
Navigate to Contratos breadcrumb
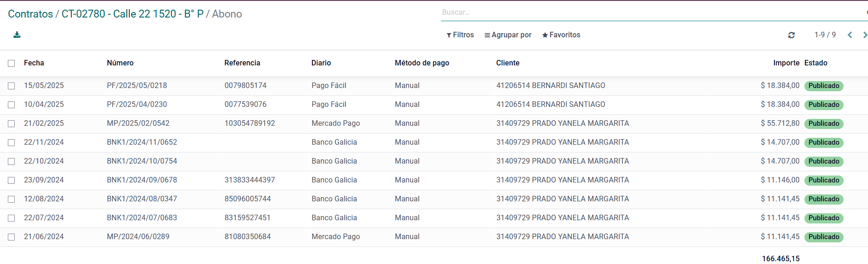tap(30, 14)
